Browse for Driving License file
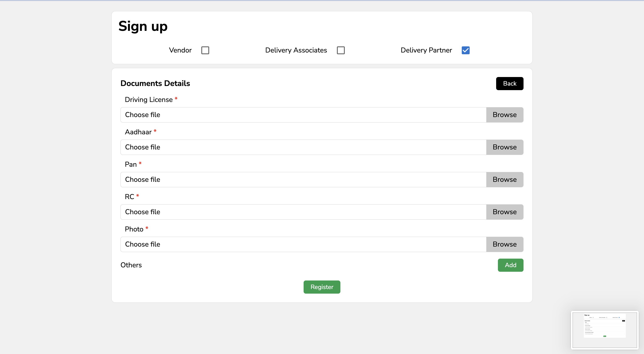 [504, 115]
